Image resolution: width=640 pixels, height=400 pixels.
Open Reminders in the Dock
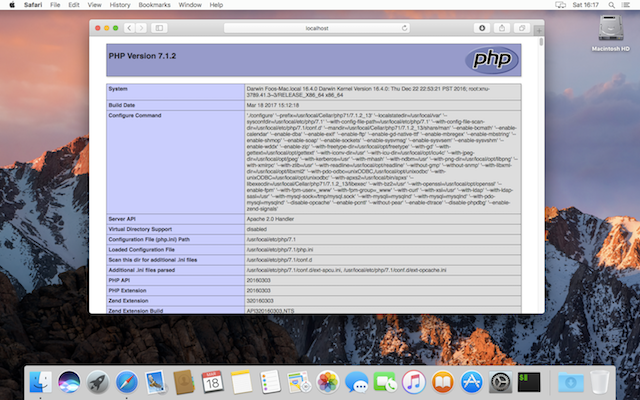click(270, 382)
